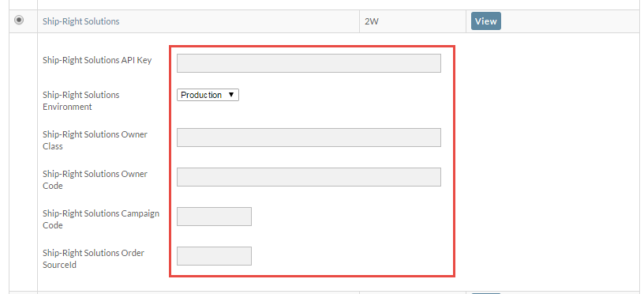Image resolution: width=644 pixels, height=294 pixels.
Task: Focus the Ship-Right Solutions API Key field
Action: coord(309,63)
